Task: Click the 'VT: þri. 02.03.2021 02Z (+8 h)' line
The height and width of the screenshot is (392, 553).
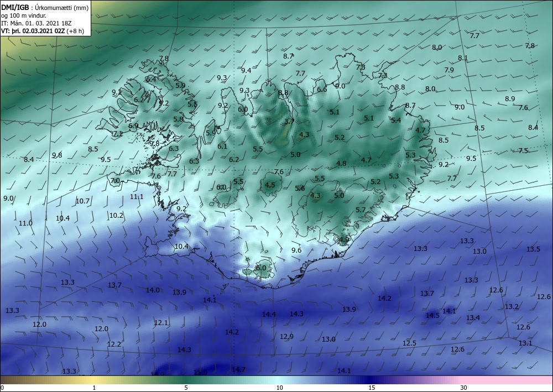Action: pos(43,30)
